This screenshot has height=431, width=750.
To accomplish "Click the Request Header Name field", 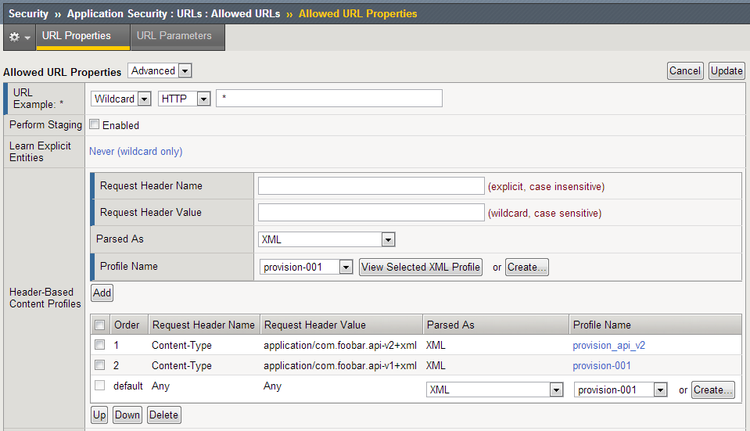I will click(x=370, y=186).
